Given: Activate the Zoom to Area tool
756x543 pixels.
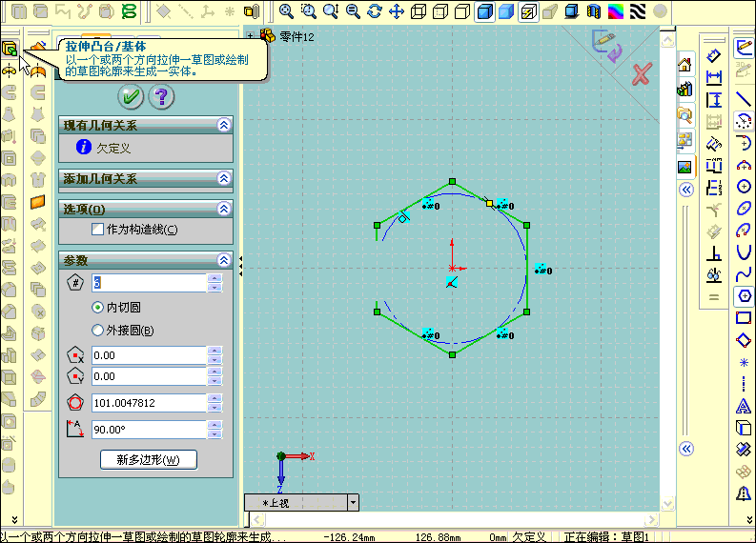Looking at the screenshot, I should click(x=309, y=11).
